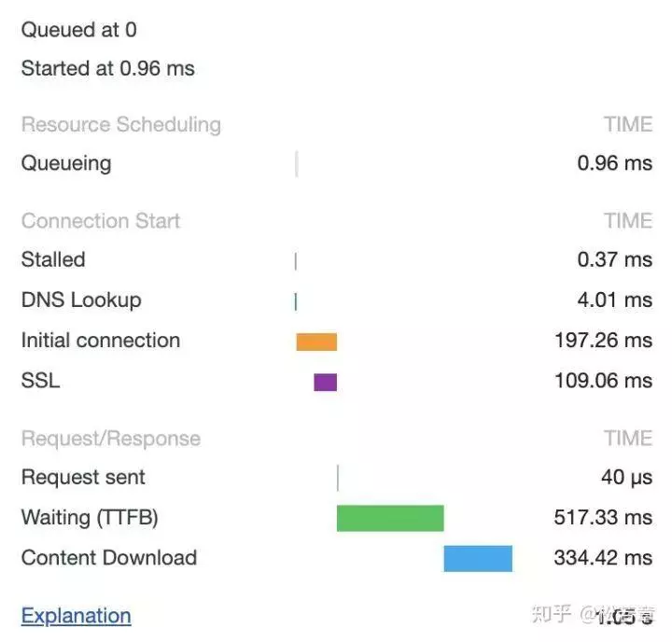Click the 197.26 ms connection time value
This screenshot has width=672, height=642.
(603, 340)
